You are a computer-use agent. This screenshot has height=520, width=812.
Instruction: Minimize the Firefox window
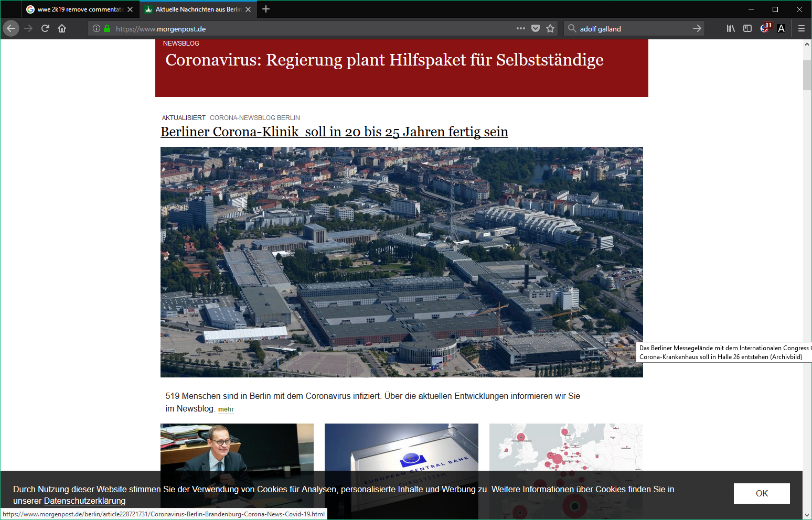751,9
